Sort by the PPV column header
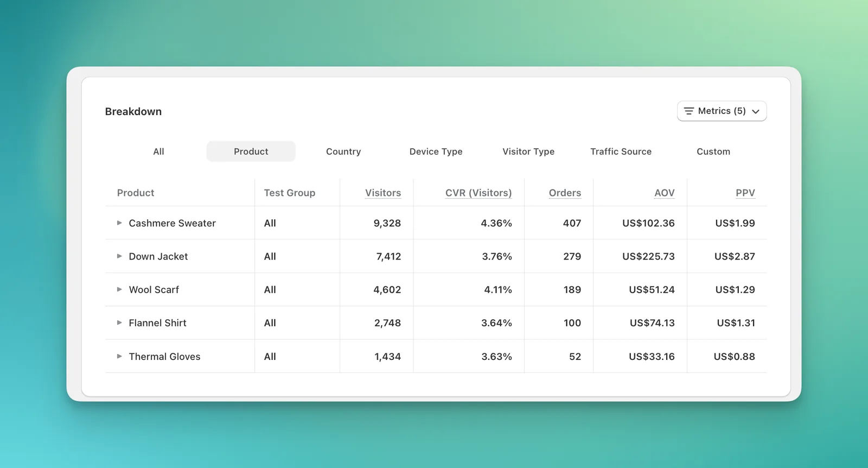 tap(745, 193)
